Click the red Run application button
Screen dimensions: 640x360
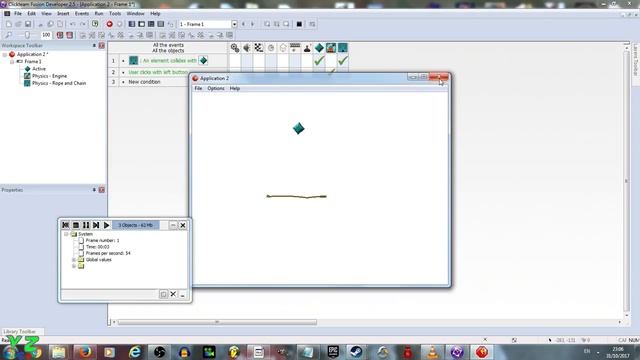click(x=109, y=24)
